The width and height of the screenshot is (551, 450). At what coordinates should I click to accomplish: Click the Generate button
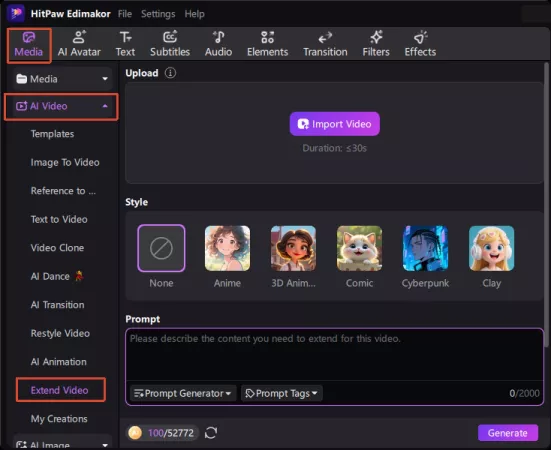[508, 433]
